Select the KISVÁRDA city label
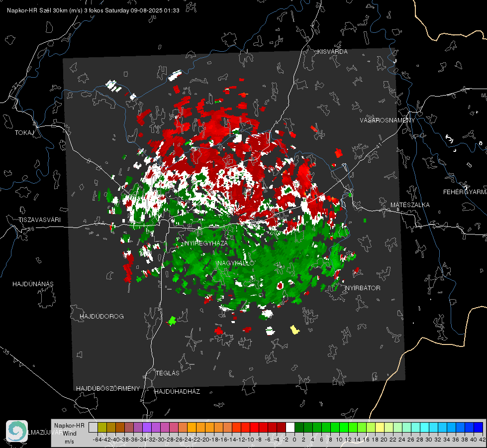Image resolution: width=487 pixels, height=448 pixels. click(x=332, y=52)
